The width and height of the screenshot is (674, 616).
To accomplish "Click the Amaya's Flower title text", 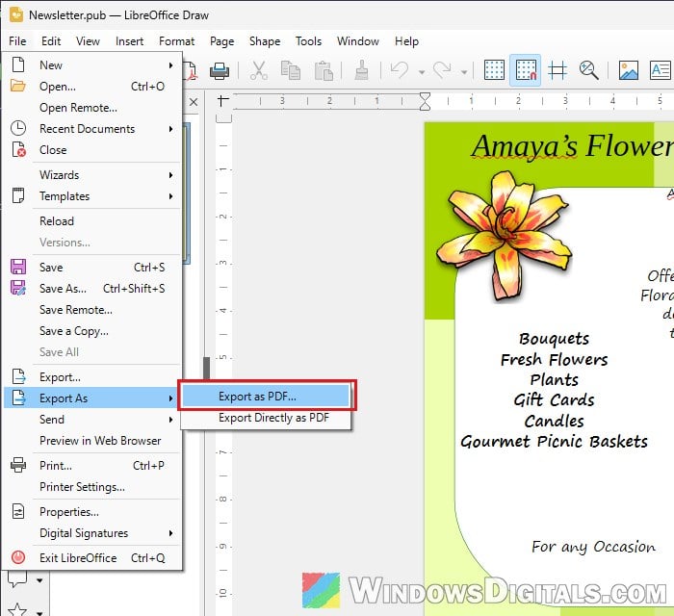I will tap(572, 146).
